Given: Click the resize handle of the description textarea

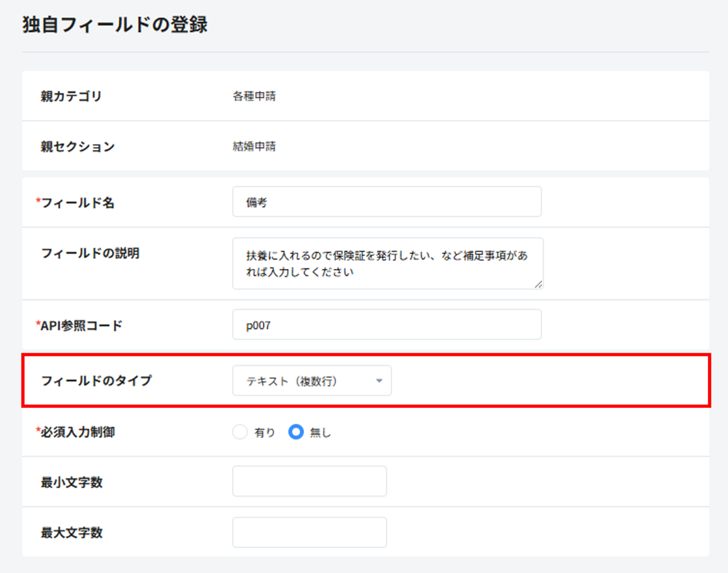Looking at the screenshot, I should (538, 285).
